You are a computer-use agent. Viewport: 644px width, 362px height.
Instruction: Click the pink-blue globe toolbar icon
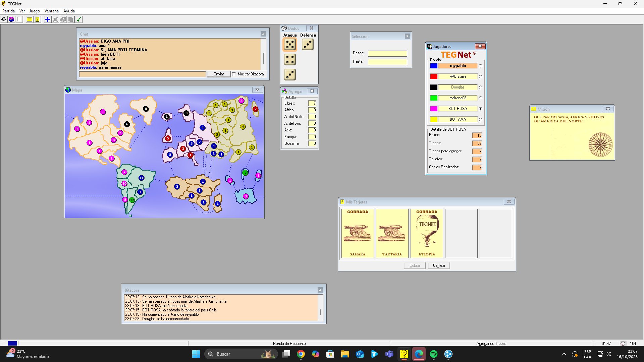[x=11, y=19]
